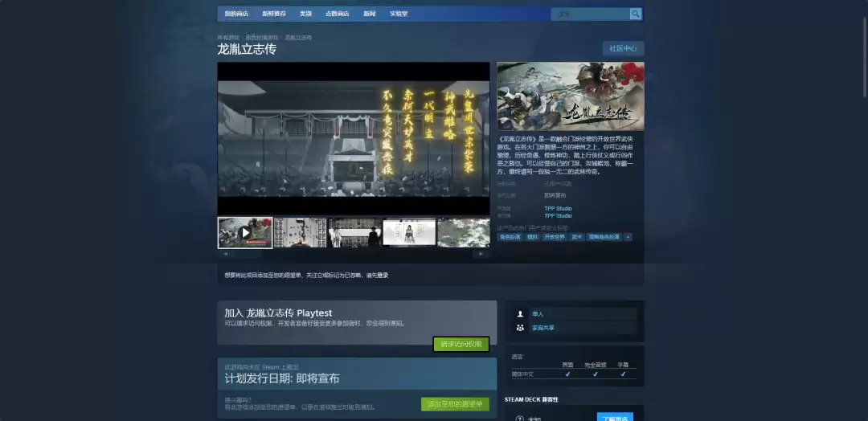Click 请求访问权限 playtest button
The height and width of the screenshot is (421, 868).
461,344
